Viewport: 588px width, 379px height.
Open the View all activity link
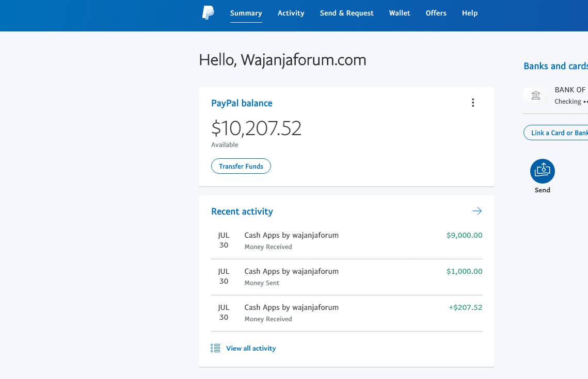251,348
